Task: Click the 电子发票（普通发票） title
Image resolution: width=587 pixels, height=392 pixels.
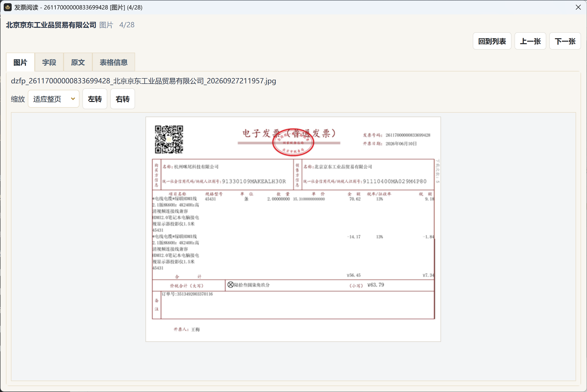Action: 289,133
